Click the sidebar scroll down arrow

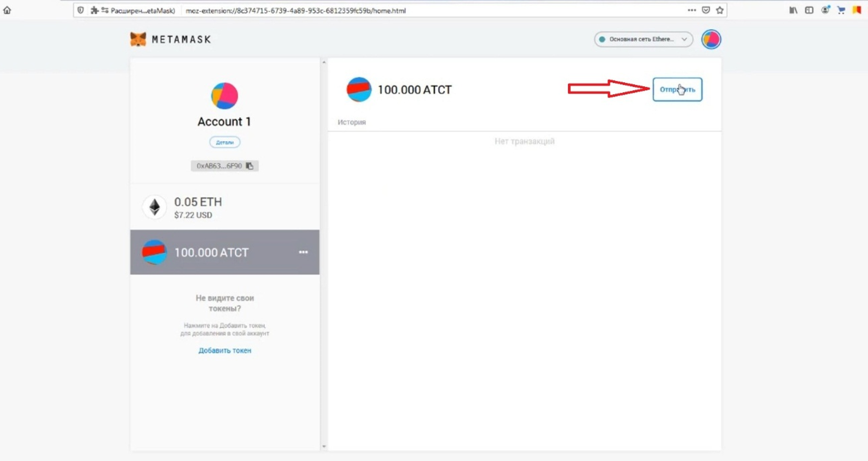pos(324,446)
